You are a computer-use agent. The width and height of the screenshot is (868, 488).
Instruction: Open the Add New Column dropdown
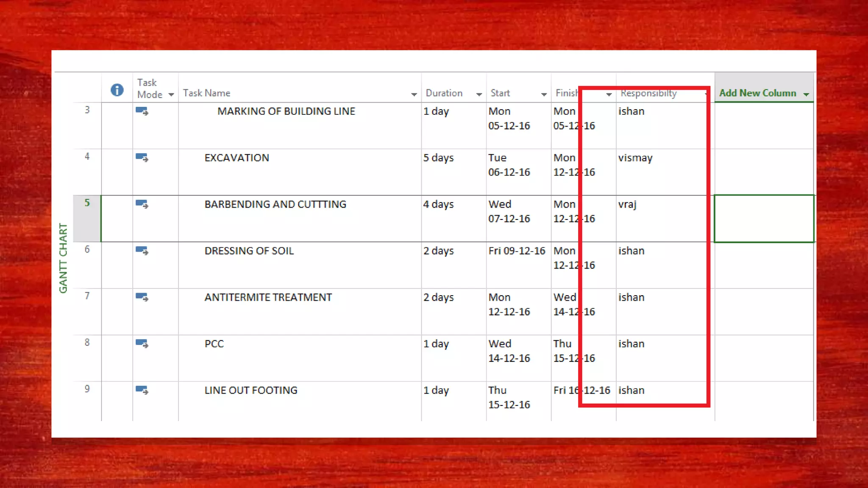806,94
